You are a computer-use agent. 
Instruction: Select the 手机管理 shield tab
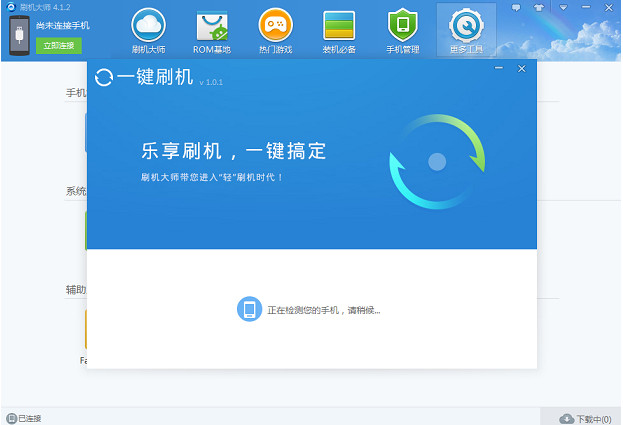[x=402, y=31]
